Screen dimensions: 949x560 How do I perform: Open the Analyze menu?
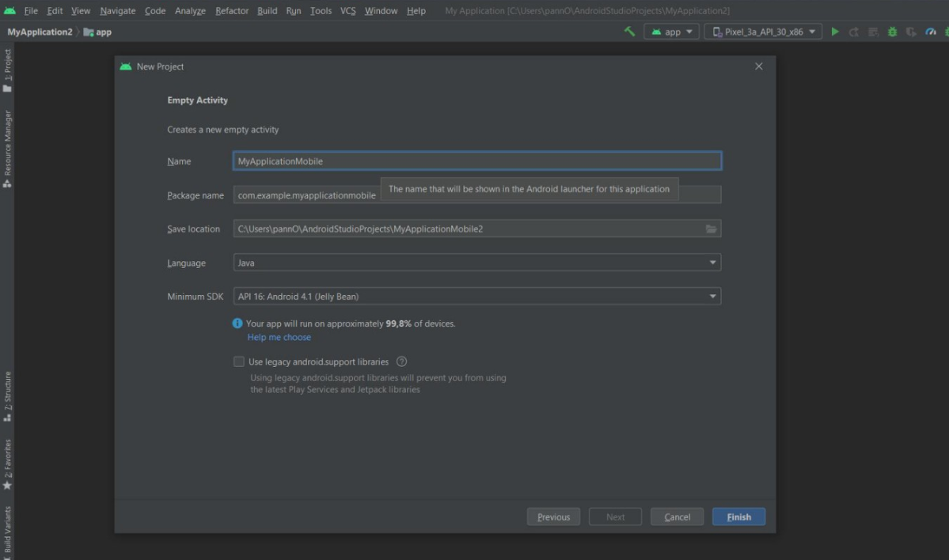pyautogui.click(x=190, y=10)
